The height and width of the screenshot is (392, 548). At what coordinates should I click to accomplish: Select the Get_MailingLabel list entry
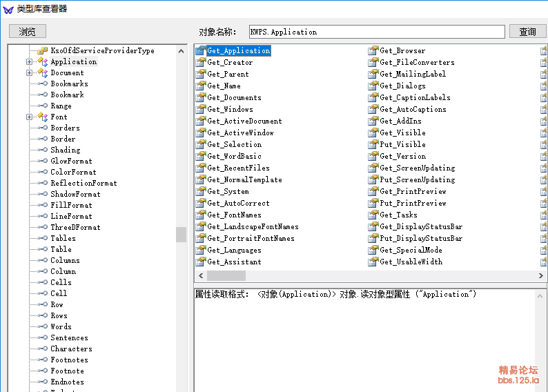[413, 74]
